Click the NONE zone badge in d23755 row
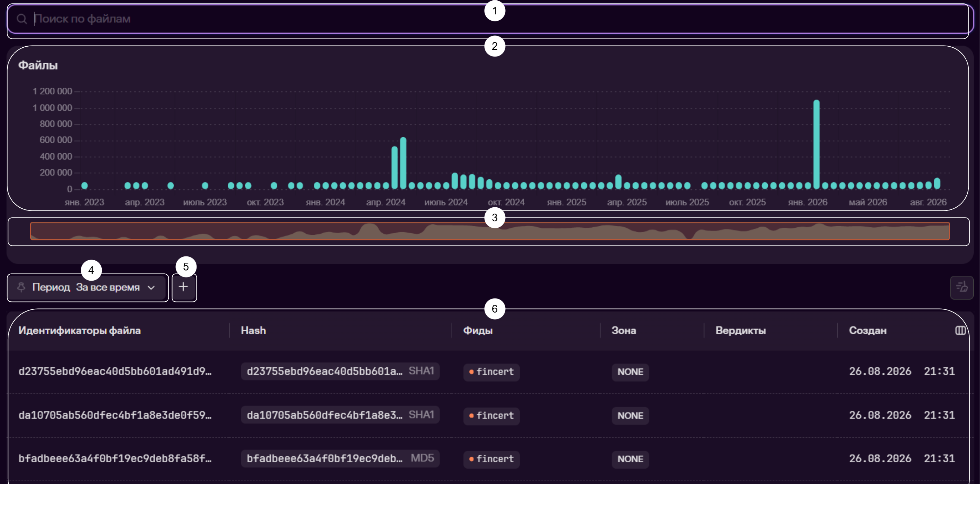This screenshot has height=509, width=980. point(630,372)
